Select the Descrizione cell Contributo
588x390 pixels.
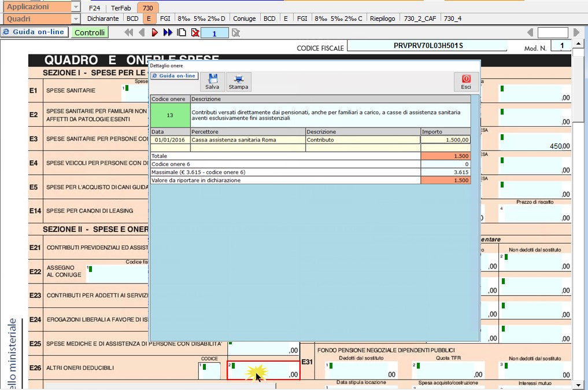[x=363, y=139]
